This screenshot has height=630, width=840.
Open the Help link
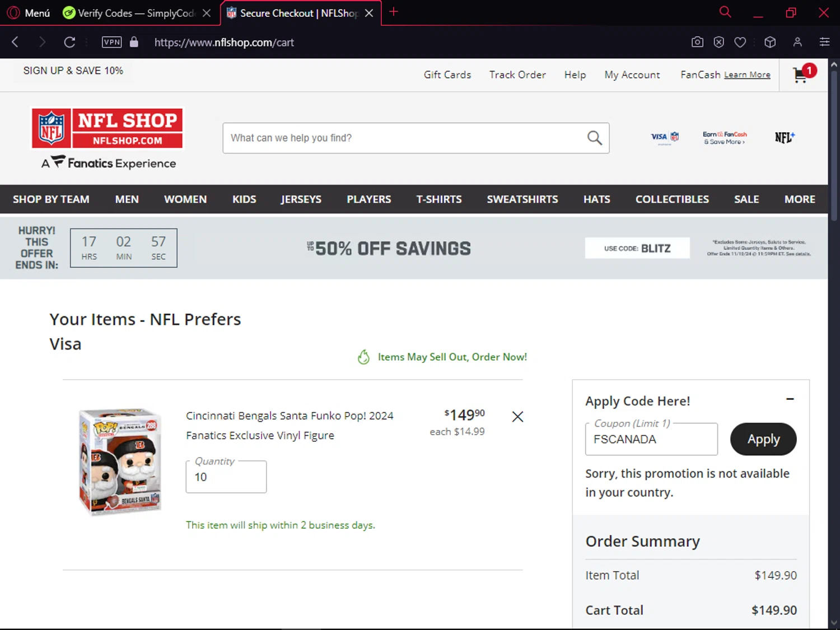[575, 74]
